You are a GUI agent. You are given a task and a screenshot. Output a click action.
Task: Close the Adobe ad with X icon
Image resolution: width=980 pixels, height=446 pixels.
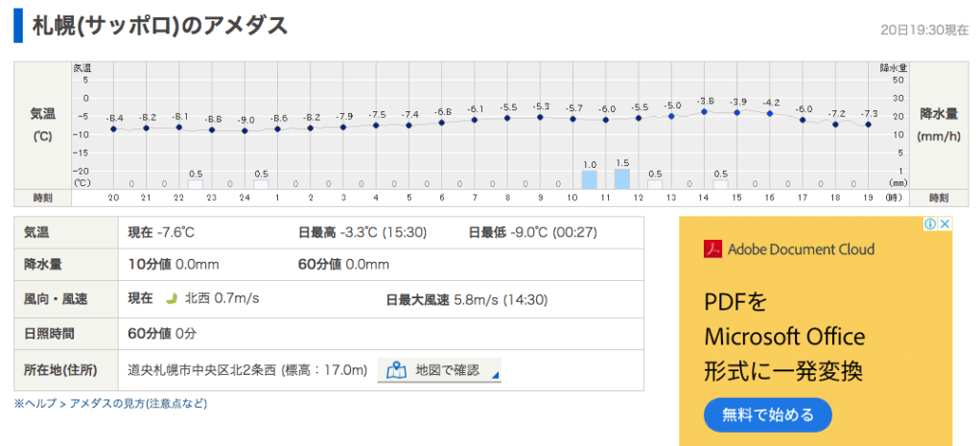pyautogui.click(x=945, y=224)
